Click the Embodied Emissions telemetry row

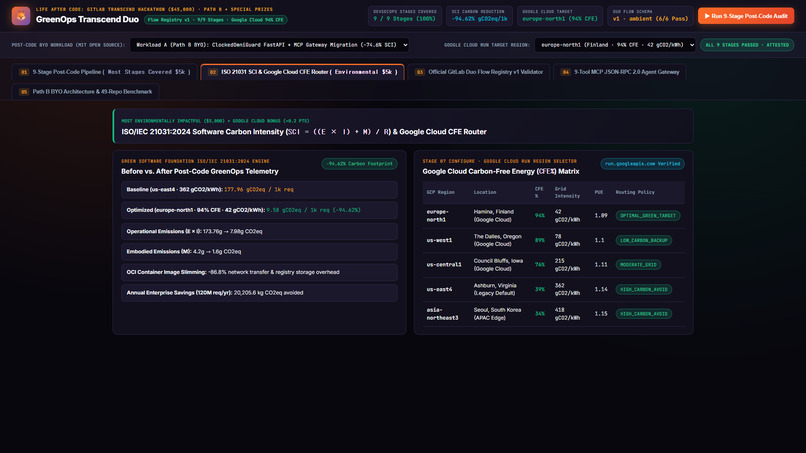[x=260, y=251]
